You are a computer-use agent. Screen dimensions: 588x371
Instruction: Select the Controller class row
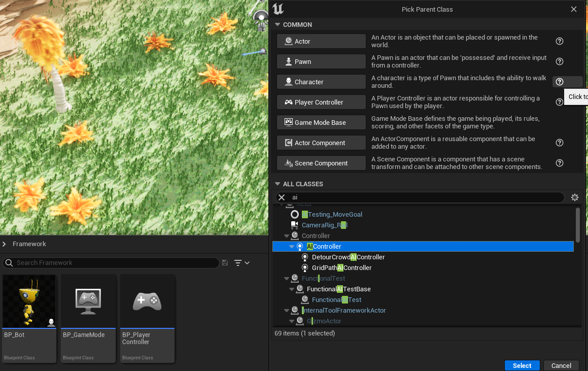tap(316, 236)
